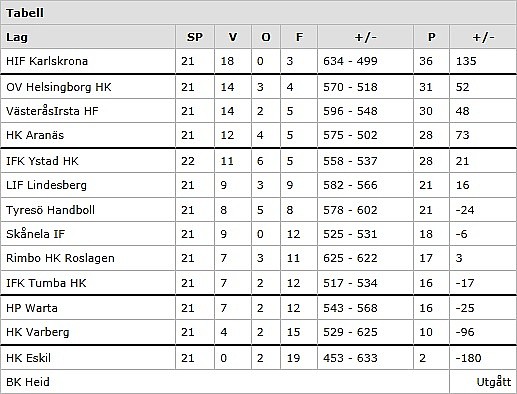This screenshot has height=394, width=517.
Task: Click the Tabell title bar
Action: tap(258, 13)
